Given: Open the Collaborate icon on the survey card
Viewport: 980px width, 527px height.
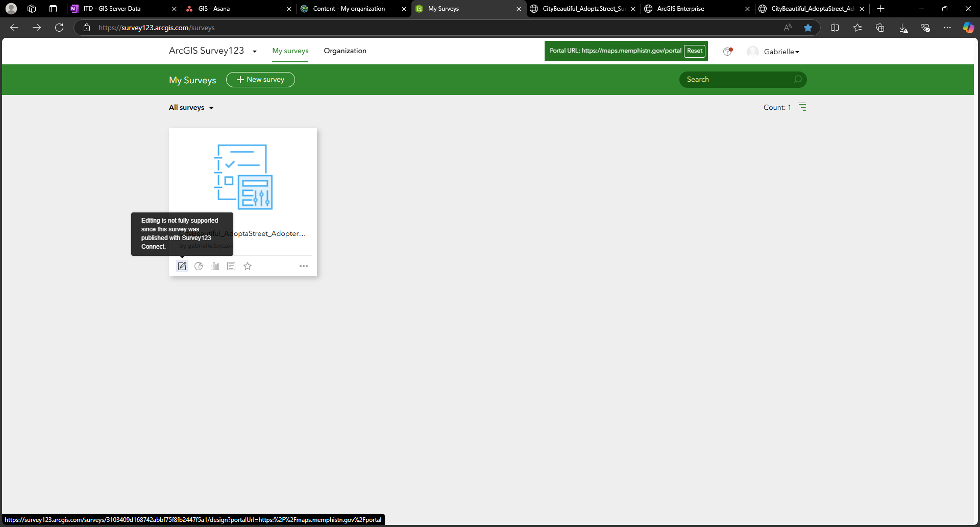Looking at the screenshot, I should 199,266.
